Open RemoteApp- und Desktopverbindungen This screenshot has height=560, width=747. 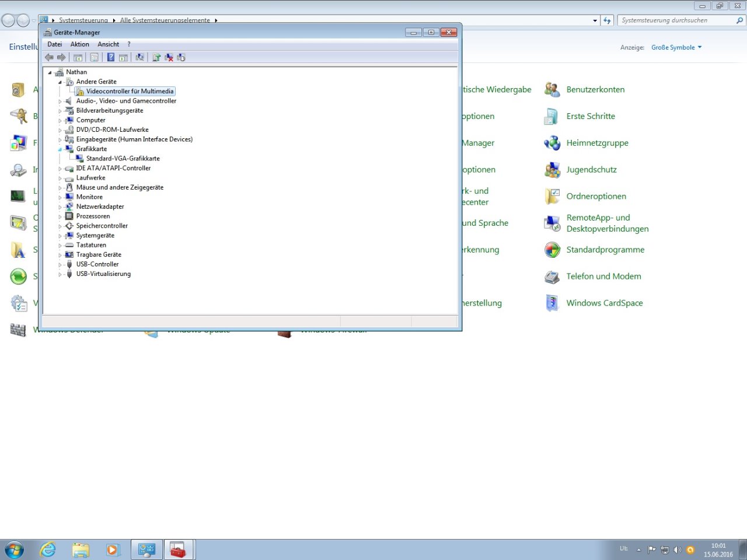608,223
